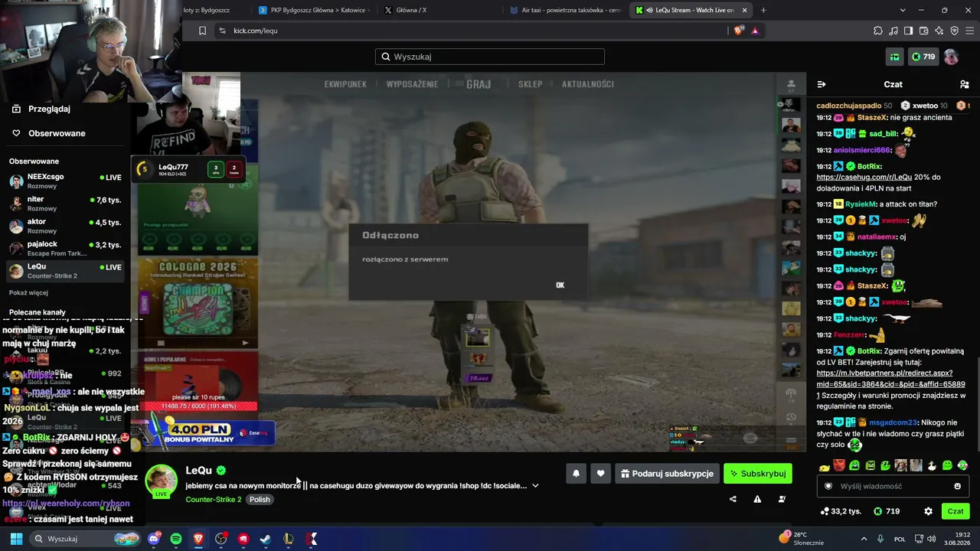Click the microphone icon in system tray
Screen dimensions: 980x551
click(880, 539)
